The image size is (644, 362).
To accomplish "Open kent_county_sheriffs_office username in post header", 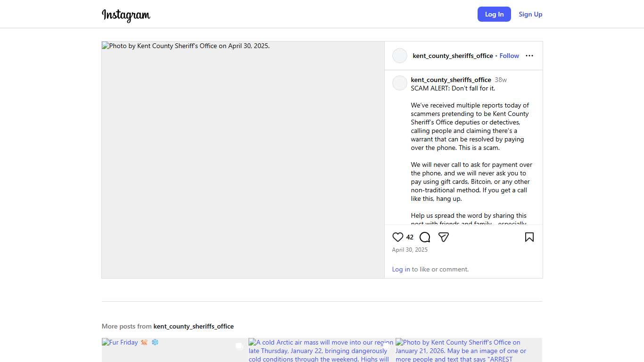I will coord(453,56).
